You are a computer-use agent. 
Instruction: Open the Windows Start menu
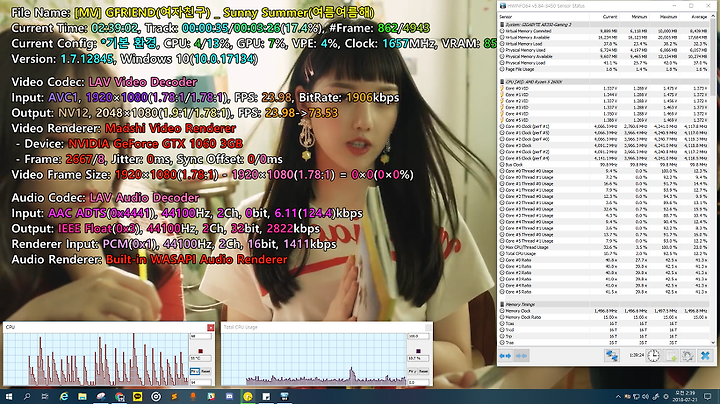(9, 396)
